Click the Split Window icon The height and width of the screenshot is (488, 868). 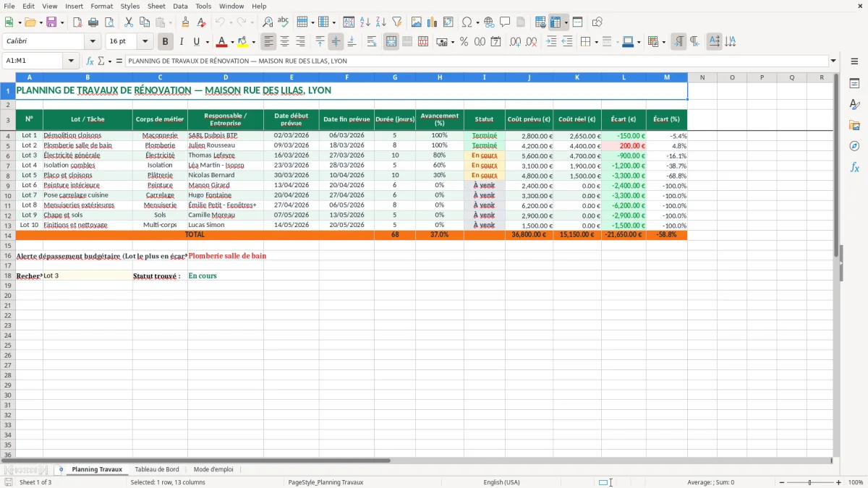pos(577,22)
